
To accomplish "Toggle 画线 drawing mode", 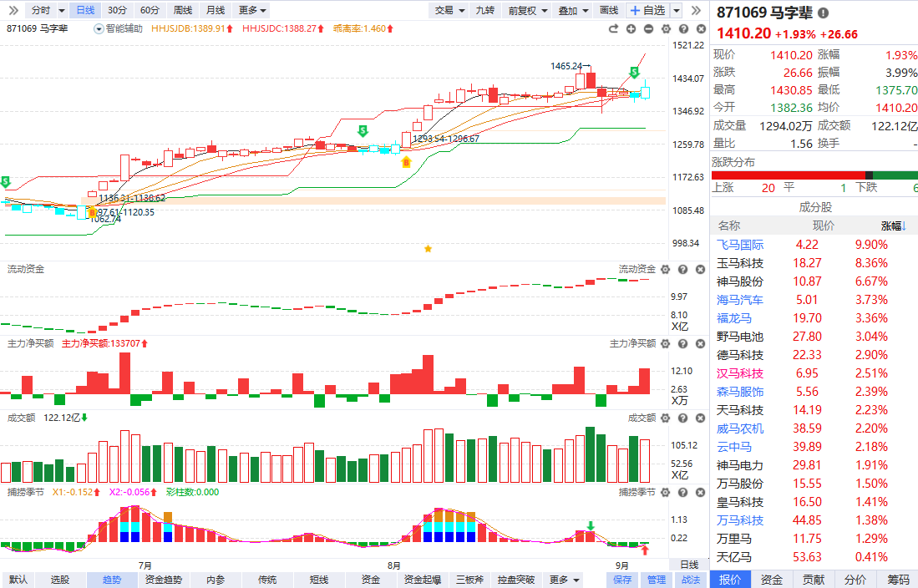I will (x=609, y=10).
